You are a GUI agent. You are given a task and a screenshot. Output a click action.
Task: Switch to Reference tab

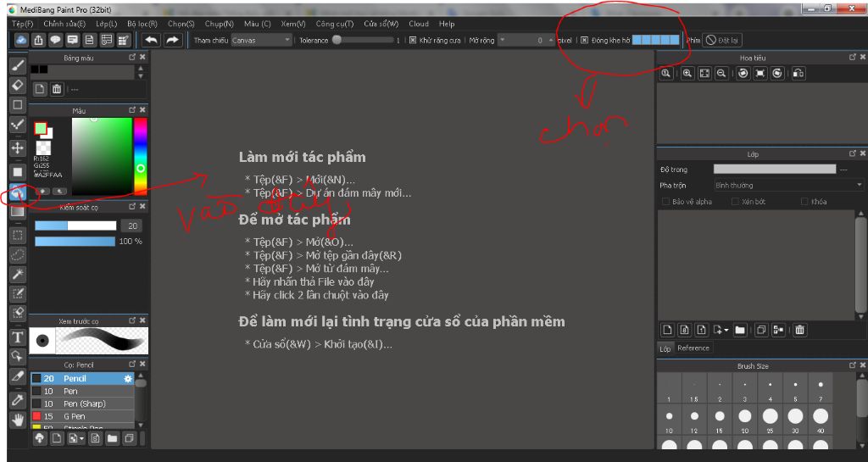[x=693, y=348]
